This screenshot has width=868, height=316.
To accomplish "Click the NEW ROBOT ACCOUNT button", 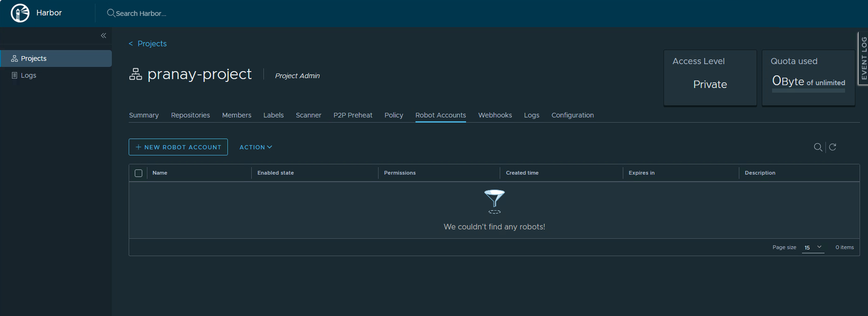I will coord(178,147).
